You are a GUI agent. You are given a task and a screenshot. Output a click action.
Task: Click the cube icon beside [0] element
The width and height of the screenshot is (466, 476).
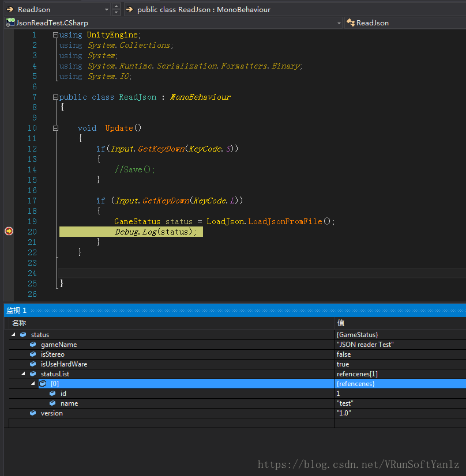tap(43, 384)
